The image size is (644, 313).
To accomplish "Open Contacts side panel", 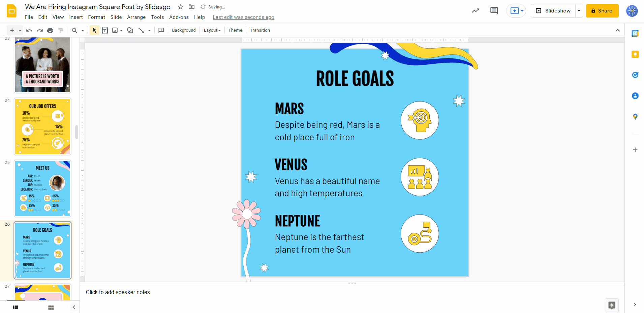I will (635, 96).
